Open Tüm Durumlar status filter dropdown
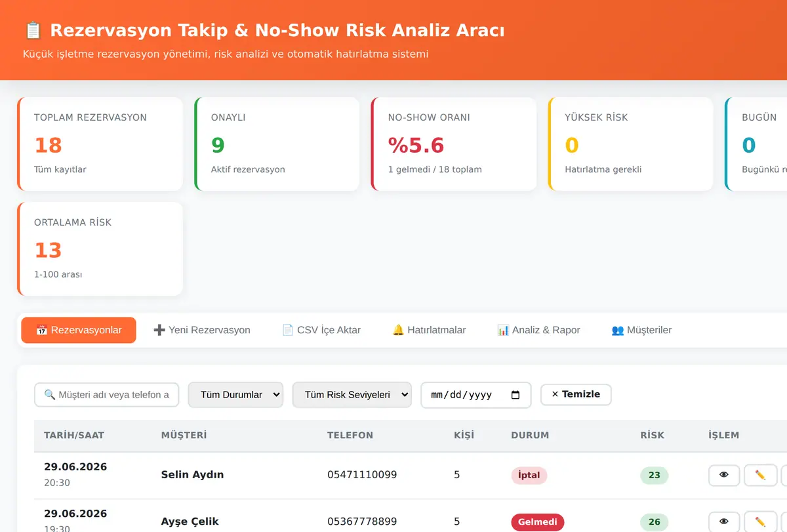Image resolution: width=787 pixels, height=532 pixels. [x=235, y=395]
